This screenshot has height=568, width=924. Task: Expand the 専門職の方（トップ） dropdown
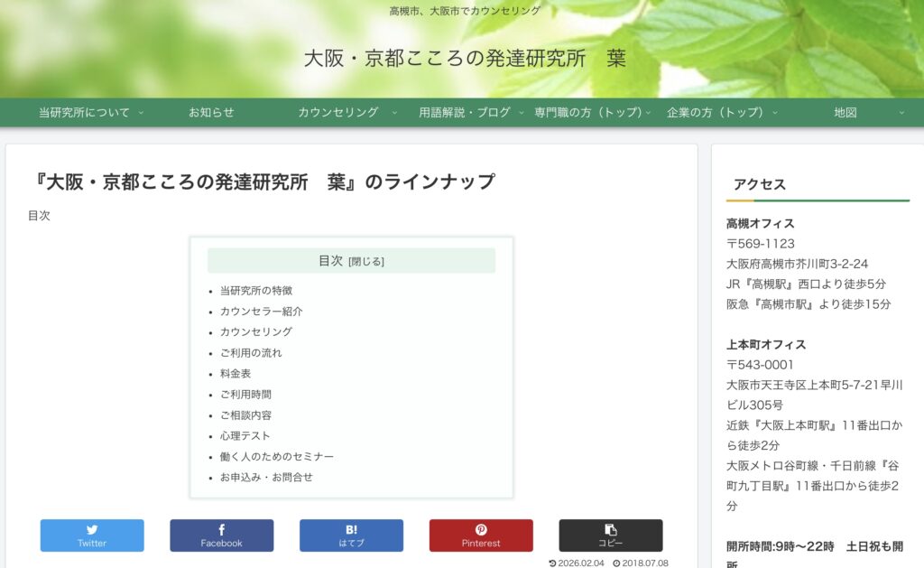coord(587,112)
